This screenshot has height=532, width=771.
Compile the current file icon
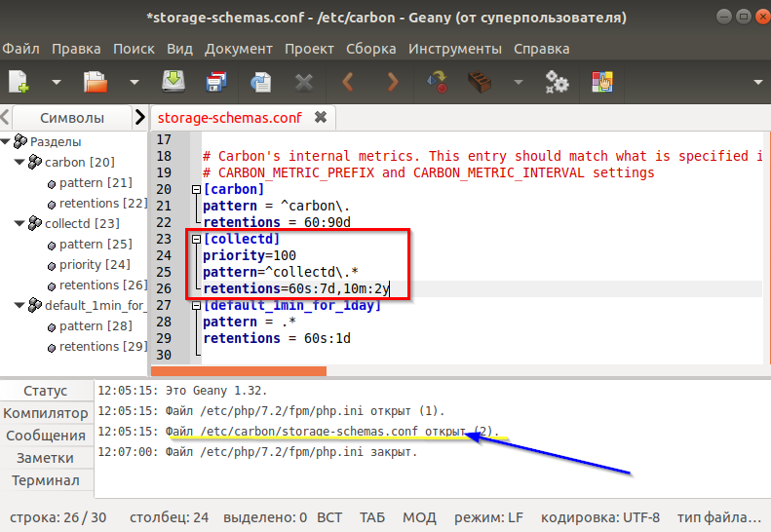pos(437,82)
